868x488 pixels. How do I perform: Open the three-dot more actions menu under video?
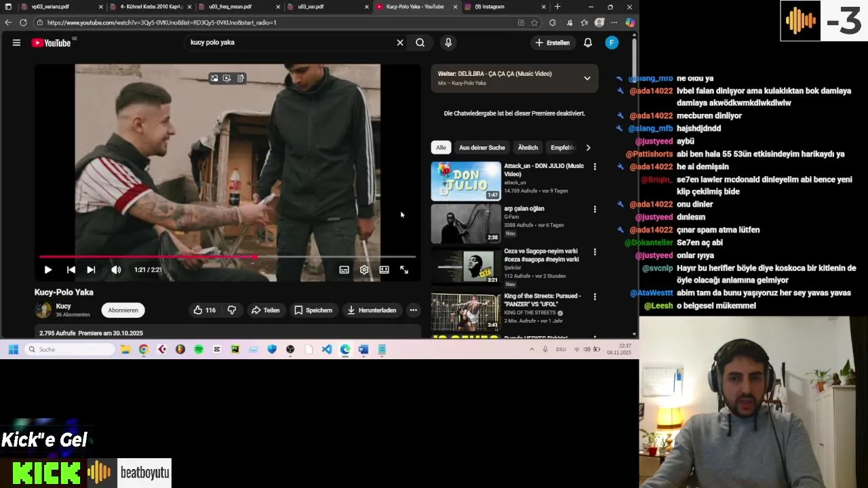pyautogui.click(x=413, y=310)
